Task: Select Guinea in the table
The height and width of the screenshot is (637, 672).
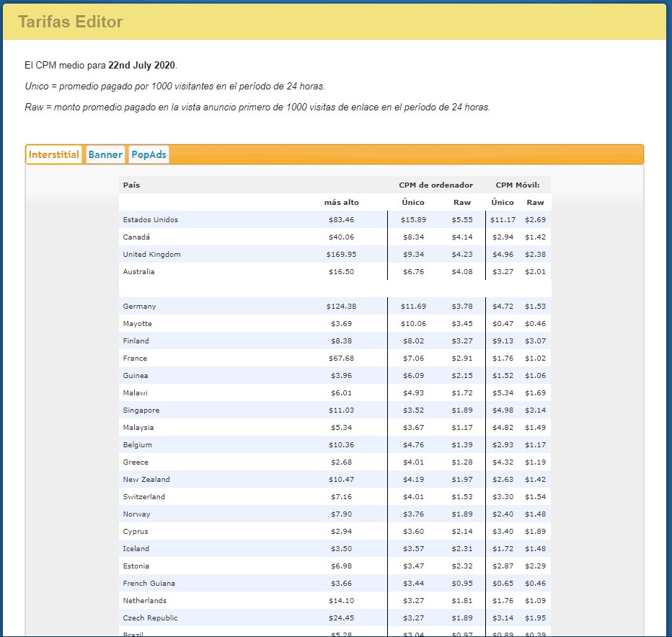Action: (x=136, y=376)
